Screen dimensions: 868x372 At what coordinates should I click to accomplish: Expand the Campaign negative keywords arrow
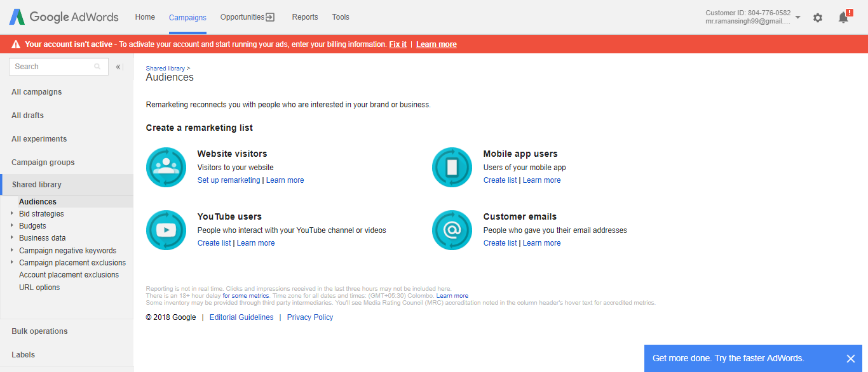coord(12,250)
